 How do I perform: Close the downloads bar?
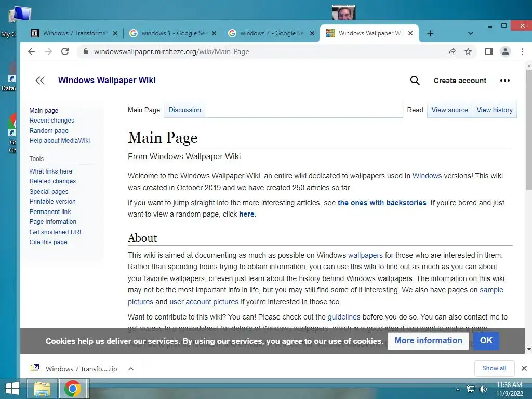click(x=524, y=368)
